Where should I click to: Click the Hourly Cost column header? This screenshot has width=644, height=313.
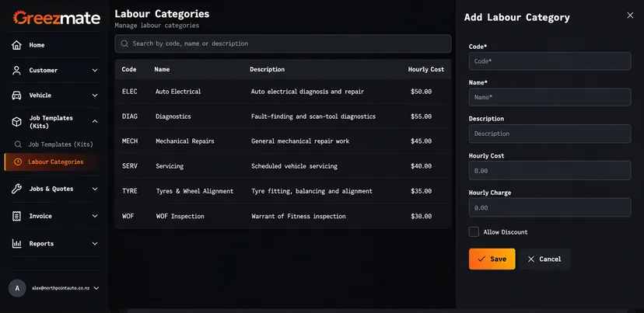426,69
